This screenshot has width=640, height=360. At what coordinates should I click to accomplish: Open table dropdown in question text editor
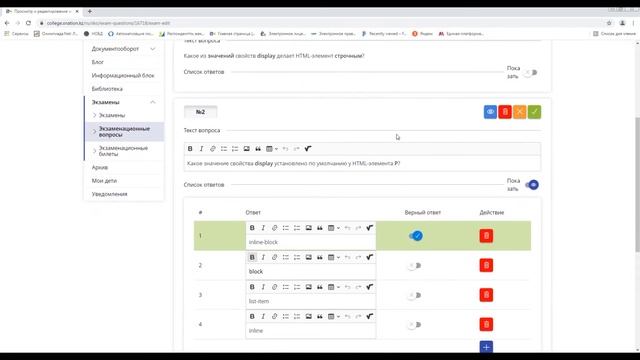(271, 149)
